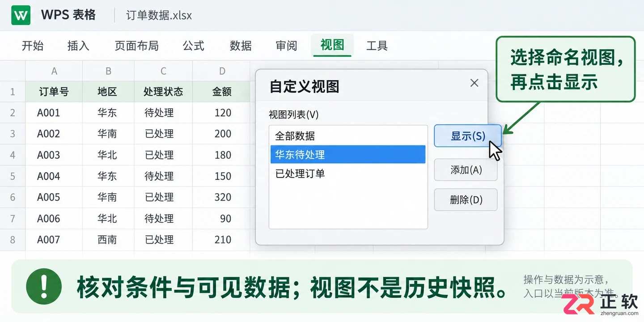Select cell containing A001
Viewport: 644px width, 322px height.
pos(54,113)
